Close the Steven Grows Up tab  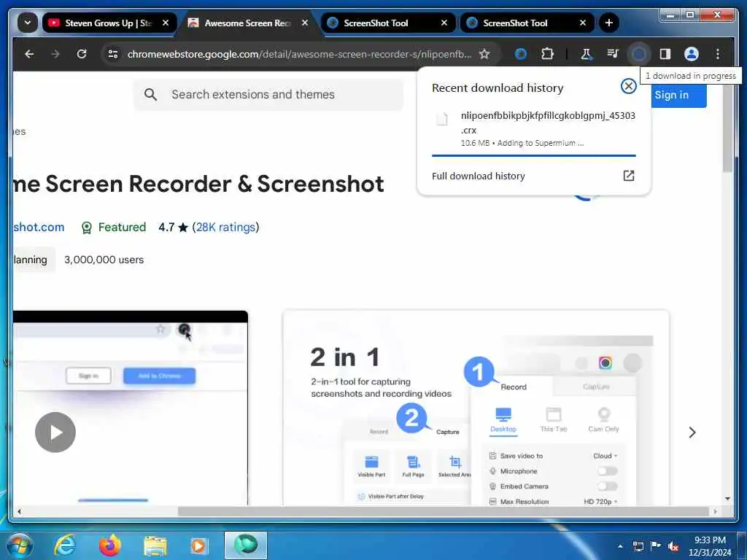pyautogui.click(x=166, y=23)
